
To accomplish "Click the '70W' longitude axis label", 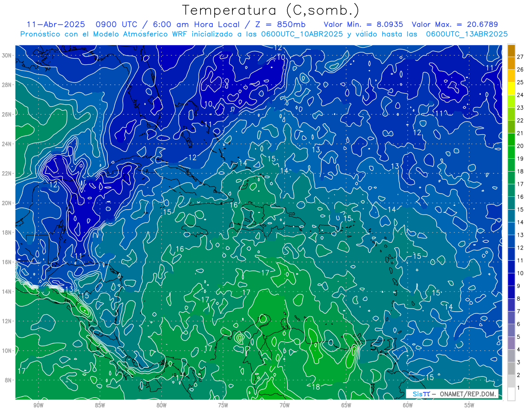I will coord(285,405).
